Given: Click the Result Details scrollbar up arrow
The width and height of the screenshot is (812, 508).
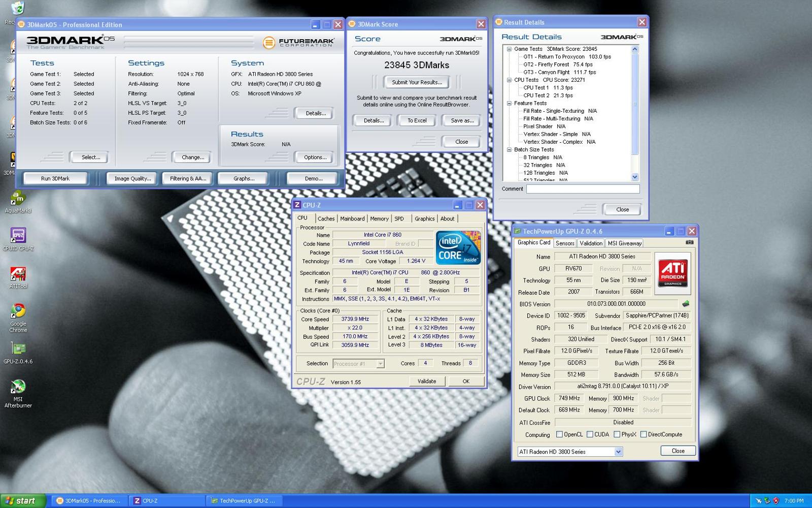Looking at the screenshot, I should (635, 49).
